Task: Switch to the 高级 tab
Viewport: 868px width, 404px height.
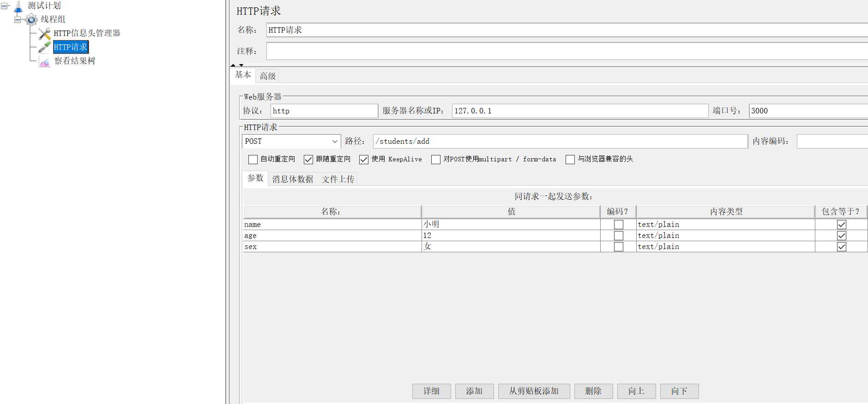Action: click(x=268, y=76)
